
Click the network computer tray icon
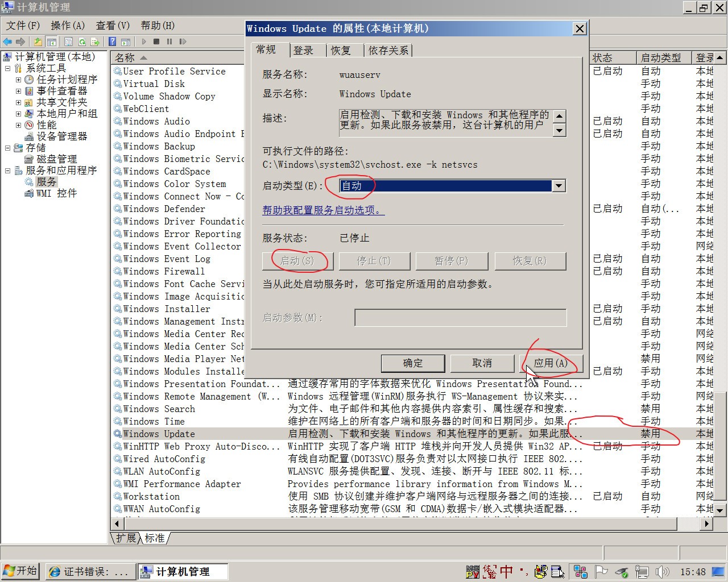click(642, 572)
